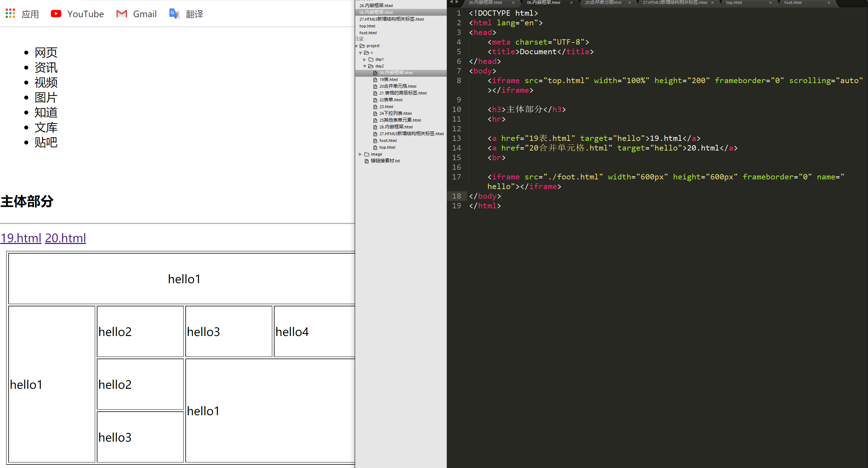Click the YouTube bookmark icon
Screen dimensions: 868x468
click(56, 14)
